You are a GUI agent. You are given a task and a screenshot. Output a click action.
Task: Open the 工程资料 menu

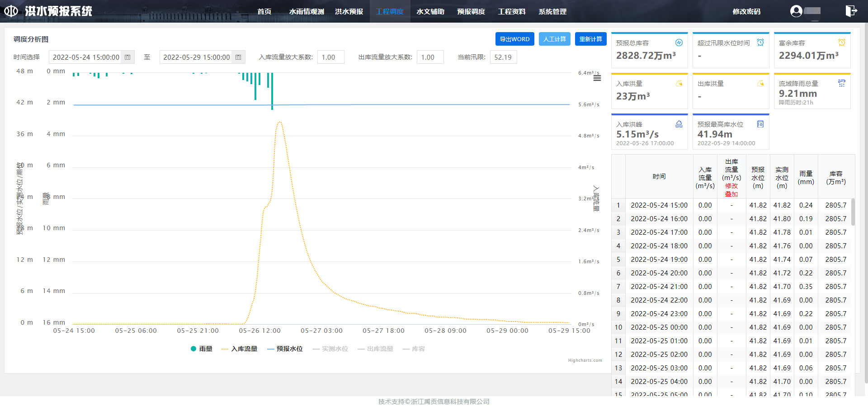tap(512, 11)
